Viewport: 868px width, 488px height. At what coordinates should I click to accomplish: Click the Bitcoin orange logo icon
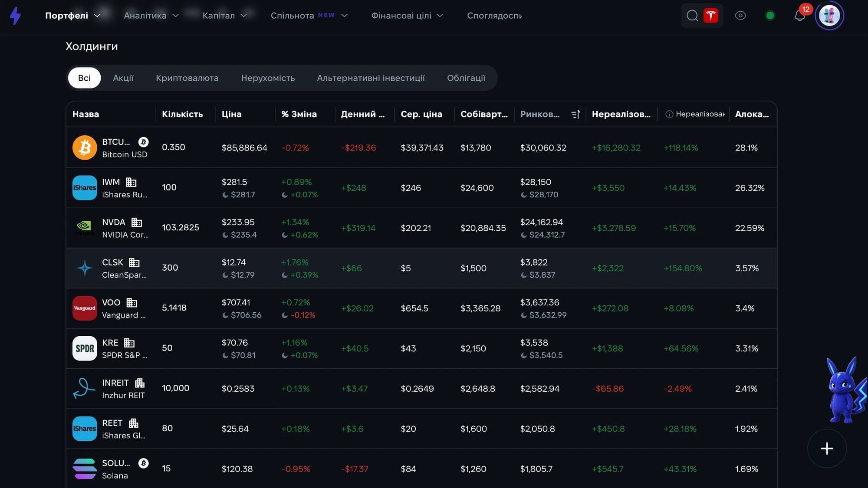click(85, 147)
